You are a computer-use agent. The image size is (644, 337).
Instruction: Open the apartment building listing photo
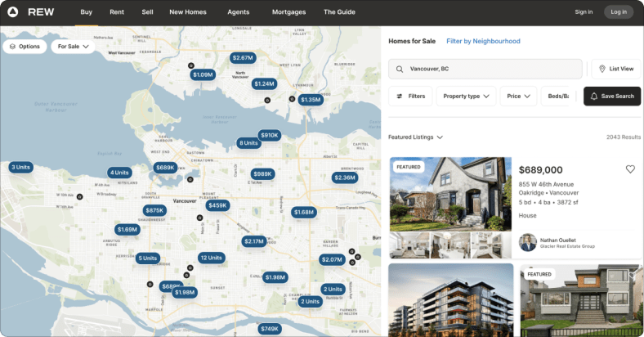coord(450,300)
